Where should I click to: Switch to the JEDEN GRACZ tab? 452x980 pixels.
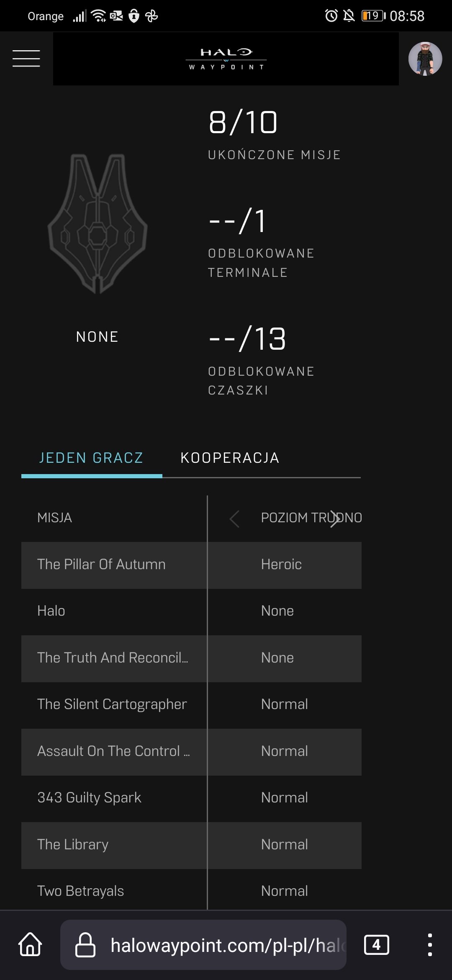coord(91,458)
